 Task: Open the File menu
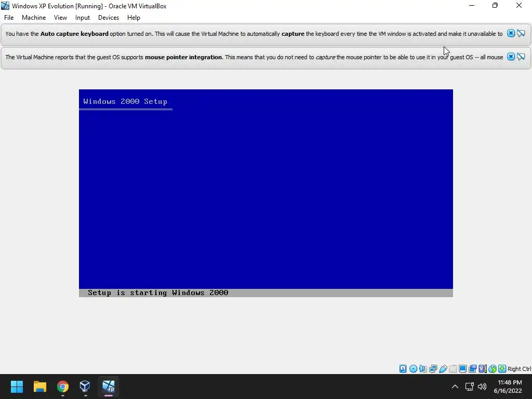tap(9, 18)
